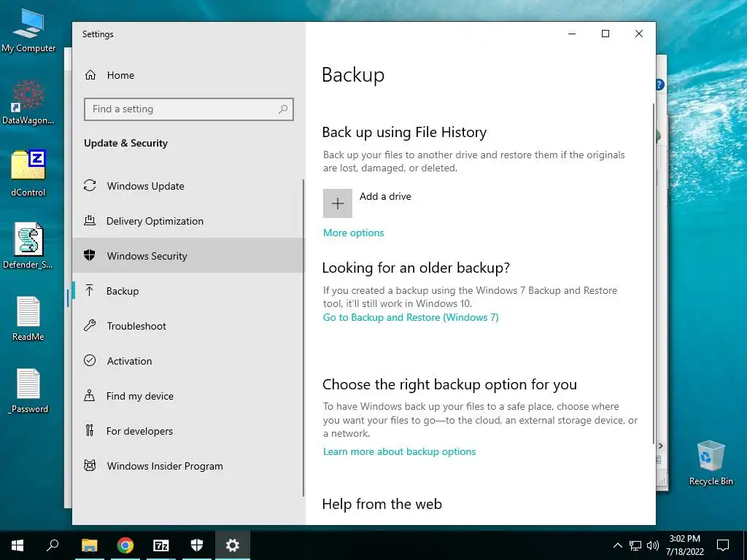Image resolution: width=747 pixels, height=560 pixels.
Task: Close the Settings window
Action: 639,34
